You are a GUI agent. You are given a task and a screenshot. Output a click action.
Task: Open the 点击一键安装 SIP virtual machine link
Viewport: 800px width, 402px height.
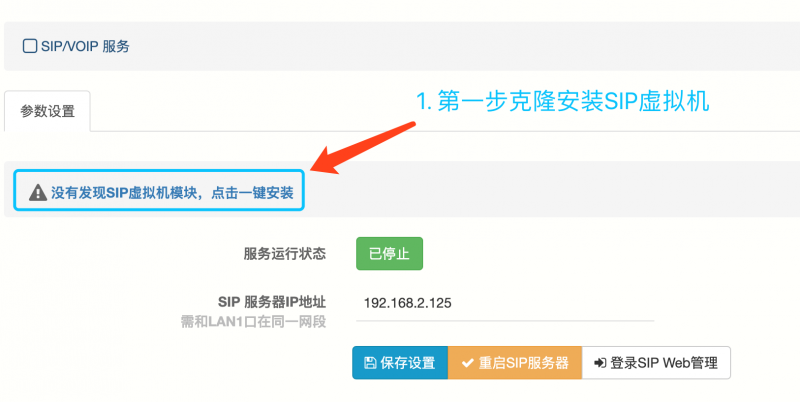coord(253,193)
